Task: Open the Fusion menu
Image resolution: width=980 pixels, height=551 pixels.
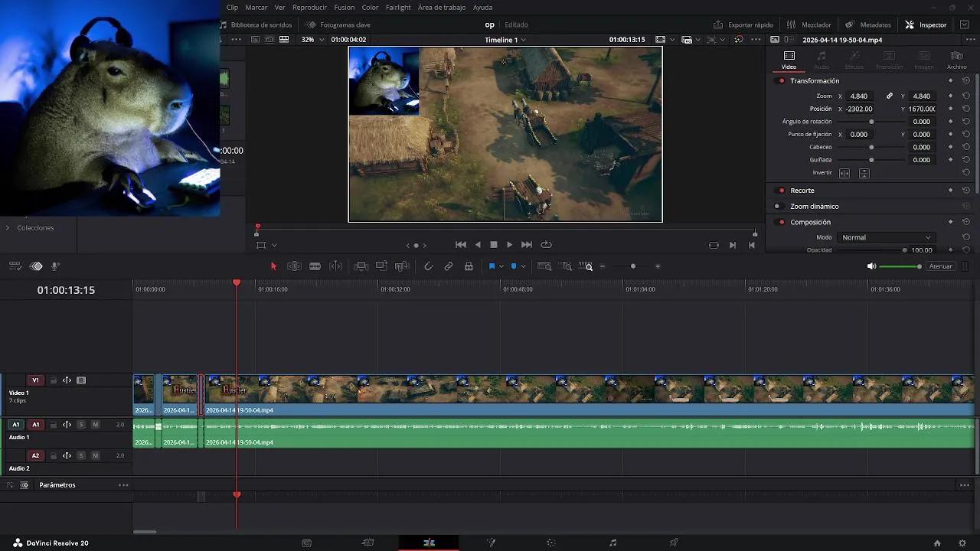Action: [x=344, y=8]
